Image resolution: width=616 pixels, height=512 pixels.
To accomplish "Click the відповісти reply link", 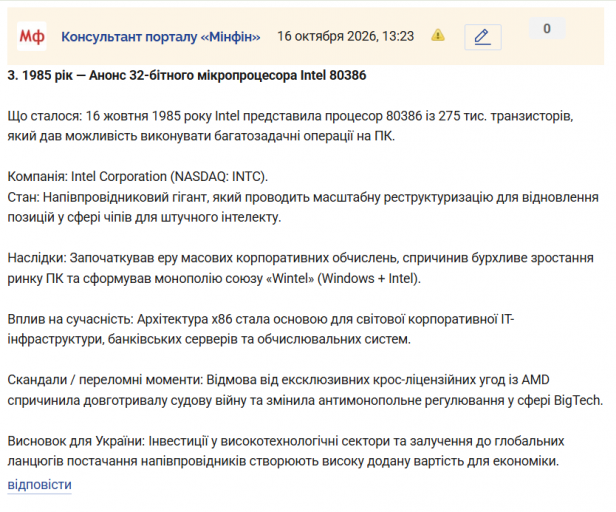I will click(39, 484).
